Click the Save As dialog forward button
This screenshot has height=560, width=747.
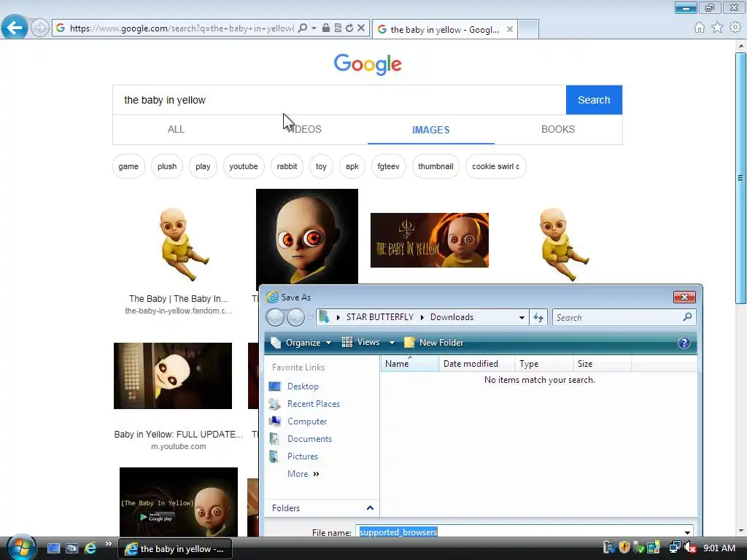[x=295, y=317]
